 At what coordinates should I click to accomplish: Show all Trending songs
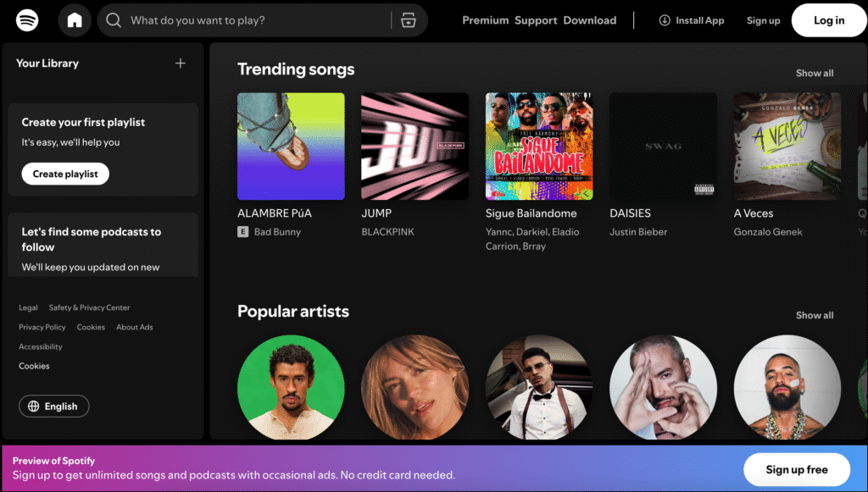click(x=814, y=73)
